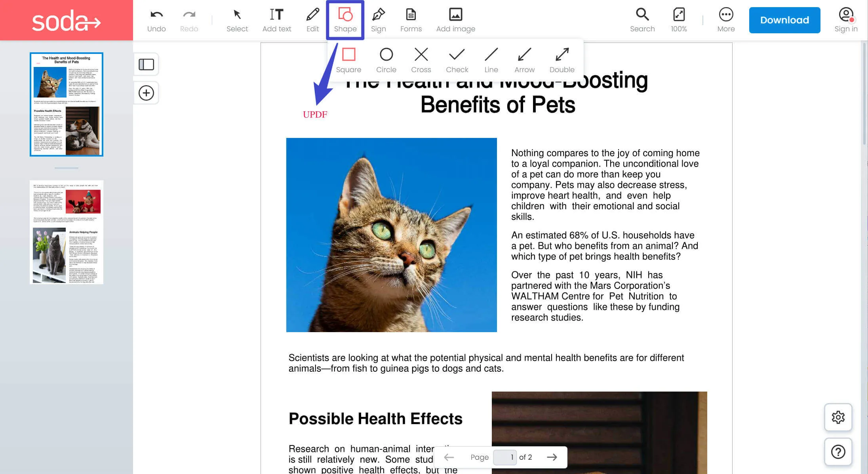Click the Forms toolbar item
This screenshot has width=868, height=474.
pos(411,19)
